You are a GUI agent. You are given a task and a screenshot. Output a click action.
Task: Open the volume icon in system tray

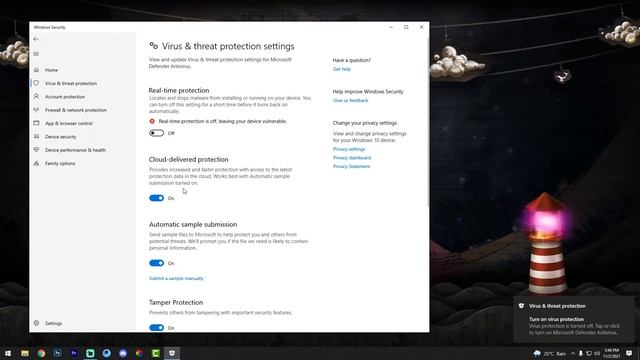click(x=597, y=353)
